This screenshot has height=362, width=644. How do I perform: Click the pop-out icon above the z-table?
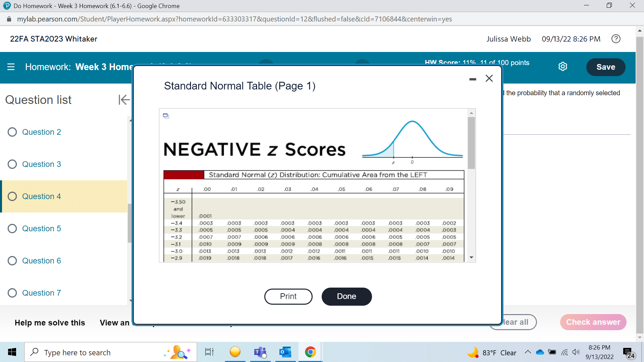click(166, 116)
